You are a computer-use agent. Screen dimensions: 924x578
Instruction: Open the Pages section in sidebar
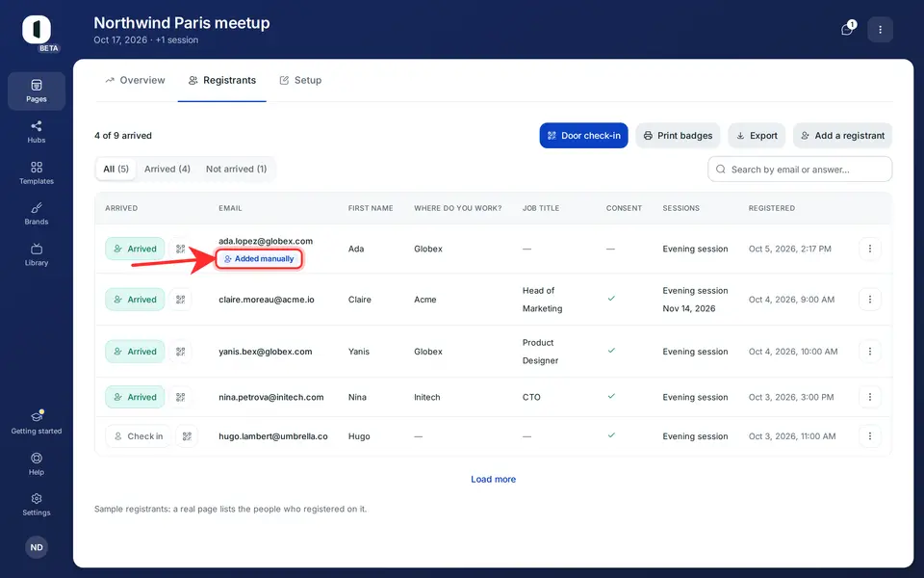[x=37, y=91]
